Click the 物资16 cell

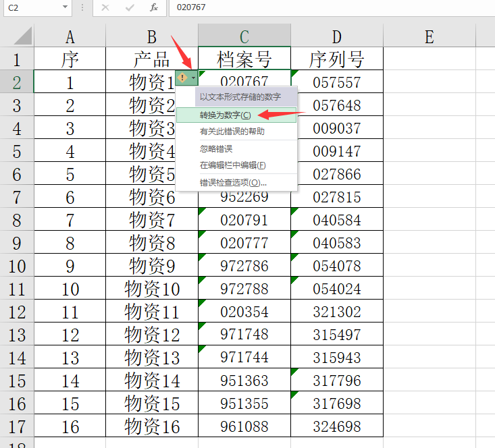[152, 426]
